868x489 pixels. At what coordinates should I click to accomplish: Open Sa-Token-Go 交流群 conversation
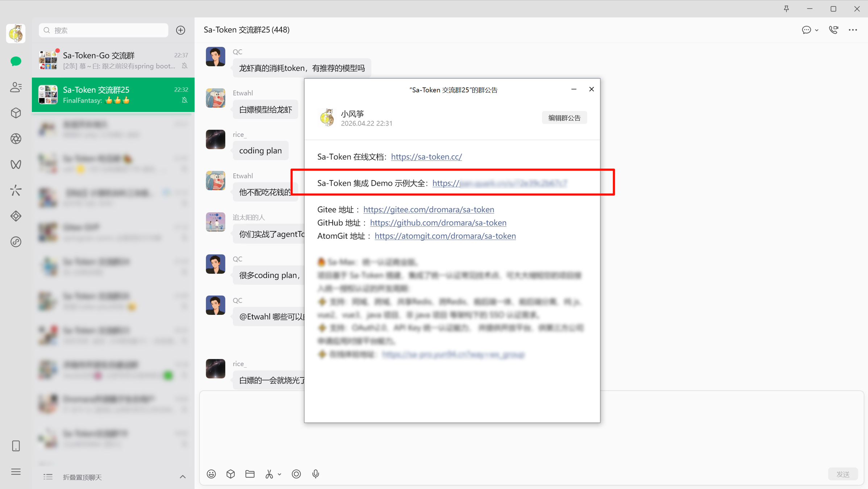pos(113,60)
